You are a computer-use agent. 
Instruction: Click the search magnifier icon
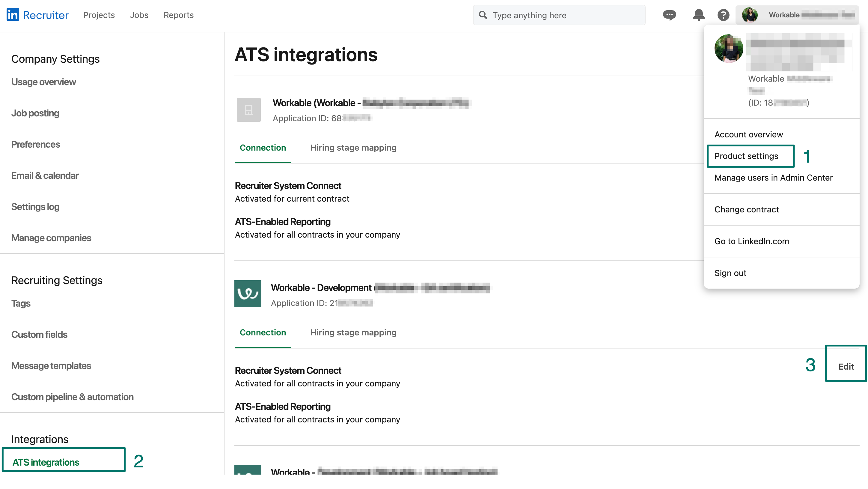coord(483,15)
